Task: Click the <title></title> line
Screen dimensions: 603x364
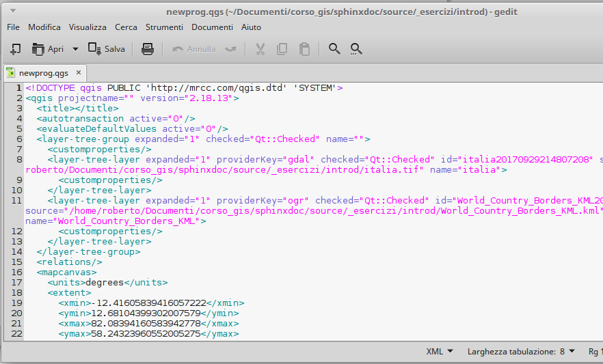Action: pyautogui.click(x=78, y=109)
